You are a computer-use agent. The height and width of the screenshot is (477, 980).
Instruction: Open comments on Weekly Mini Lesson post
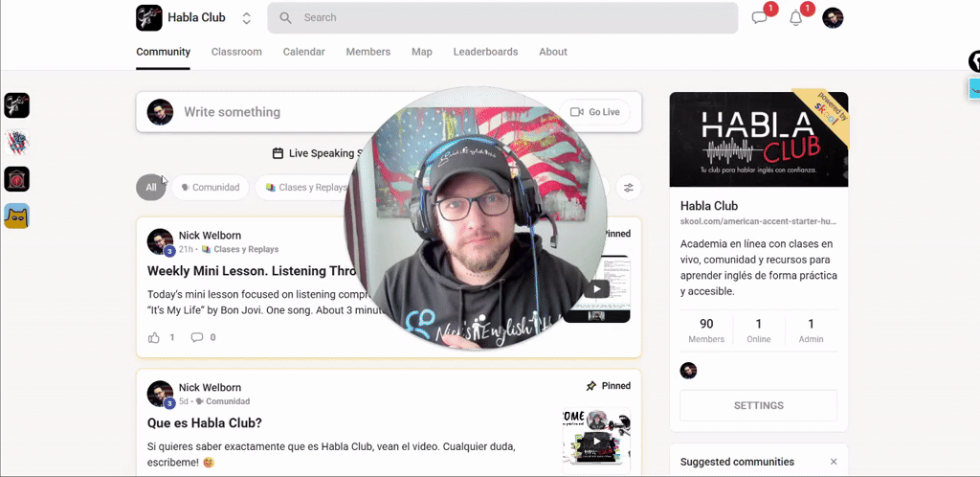pos(197,337)
